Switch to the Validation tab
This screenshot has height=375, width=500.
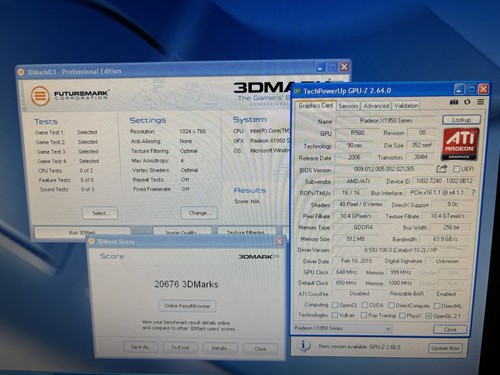click(406, 106)
